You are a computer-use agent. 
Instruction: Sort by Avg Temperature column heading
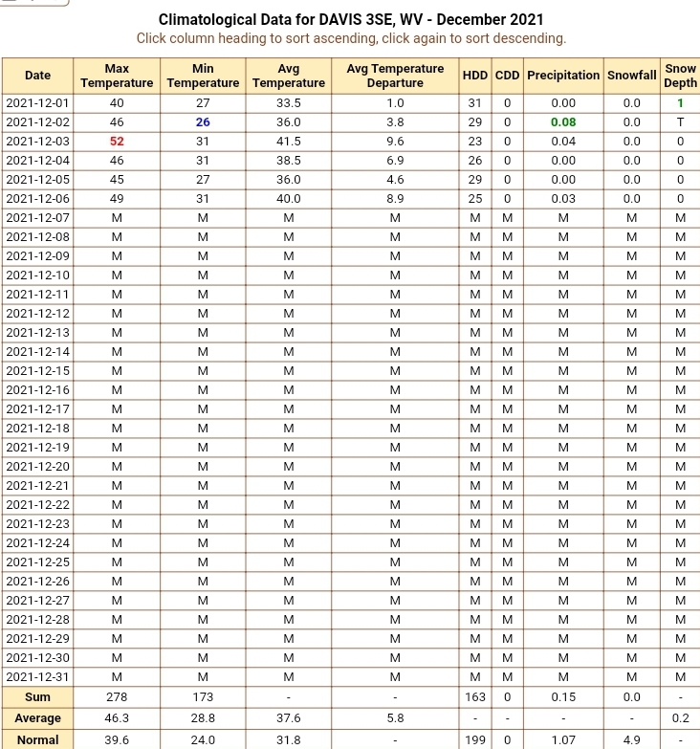(x=289, y=76)
